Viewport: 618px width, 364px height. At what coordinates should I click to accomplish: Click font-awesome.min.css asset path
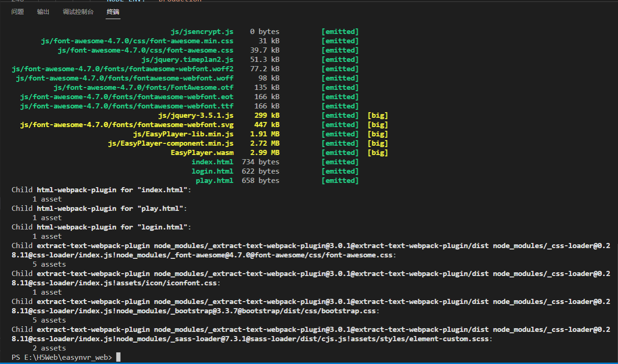(137, 41)
